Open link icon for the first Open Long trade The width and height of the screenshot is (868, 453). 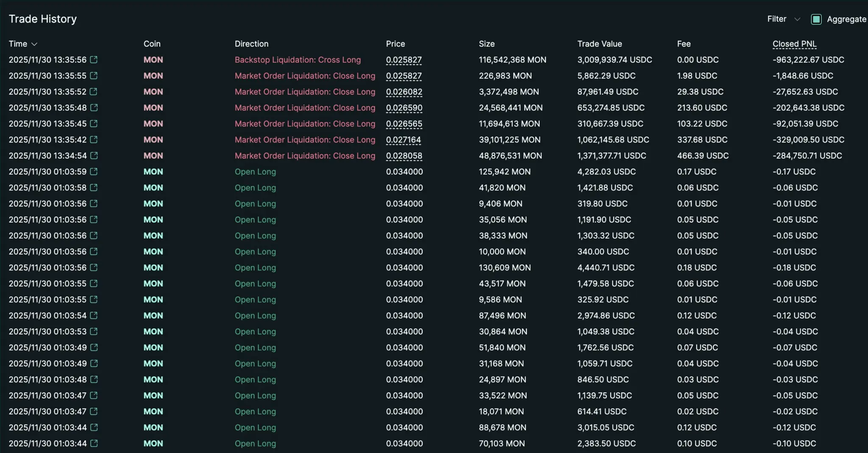point(94,172)
